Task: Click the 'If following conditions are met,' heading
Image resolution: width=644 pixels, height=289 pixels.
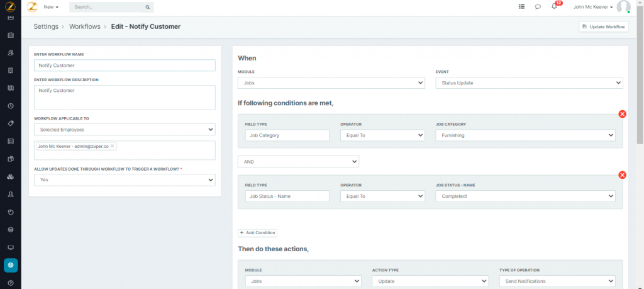Action: coord(286,103)
